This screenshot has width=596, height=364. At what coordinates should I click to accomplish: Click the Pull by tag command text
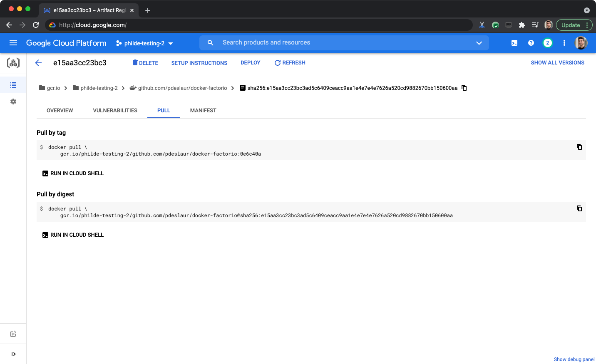(x=154, y=151)
